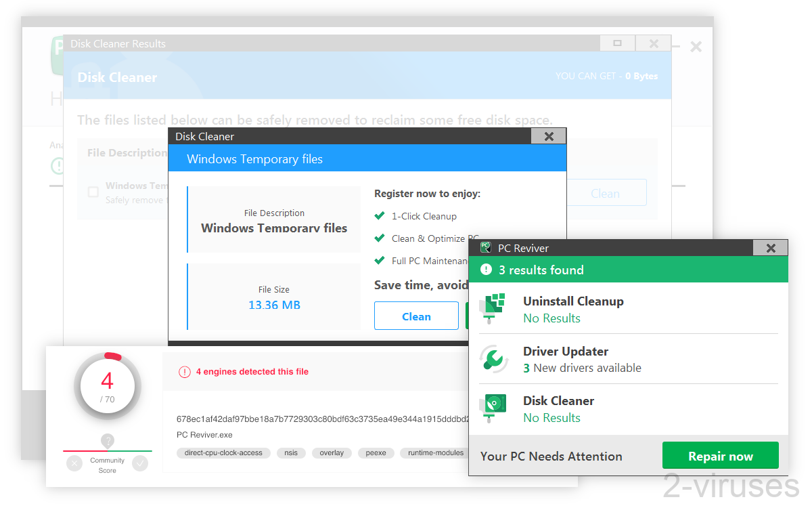Click the Full PC Maintenance checkmark item
Viewport: 812px width, 508px height.
coord(421,261)
